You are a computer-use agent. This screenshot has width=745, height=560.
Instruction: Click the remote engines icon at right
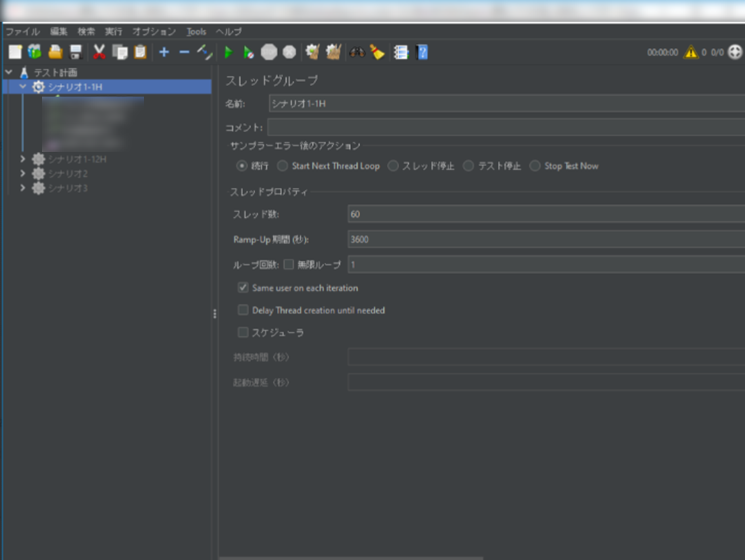735,52
